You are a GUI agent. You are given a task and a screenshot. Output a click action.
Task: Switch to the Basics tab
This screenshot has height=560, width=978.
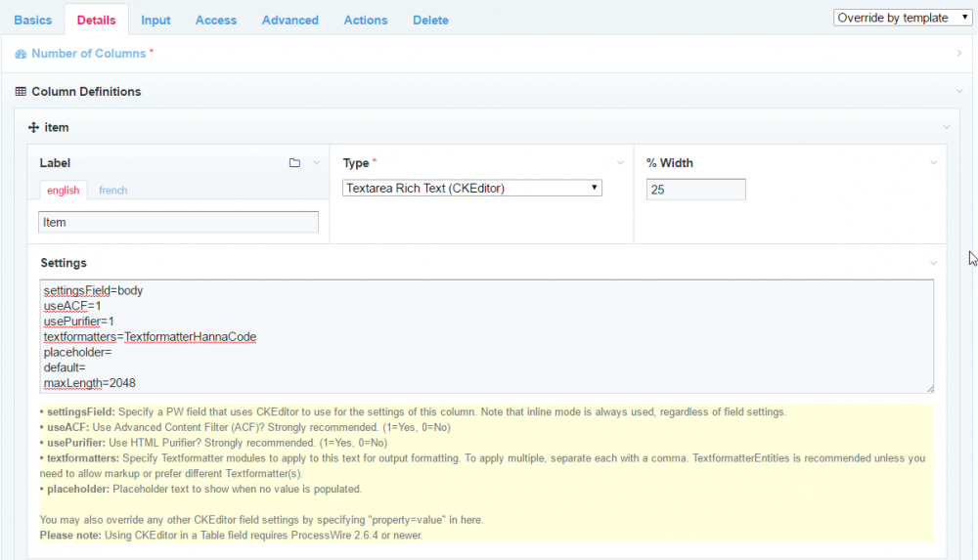(x=33, y=20)
